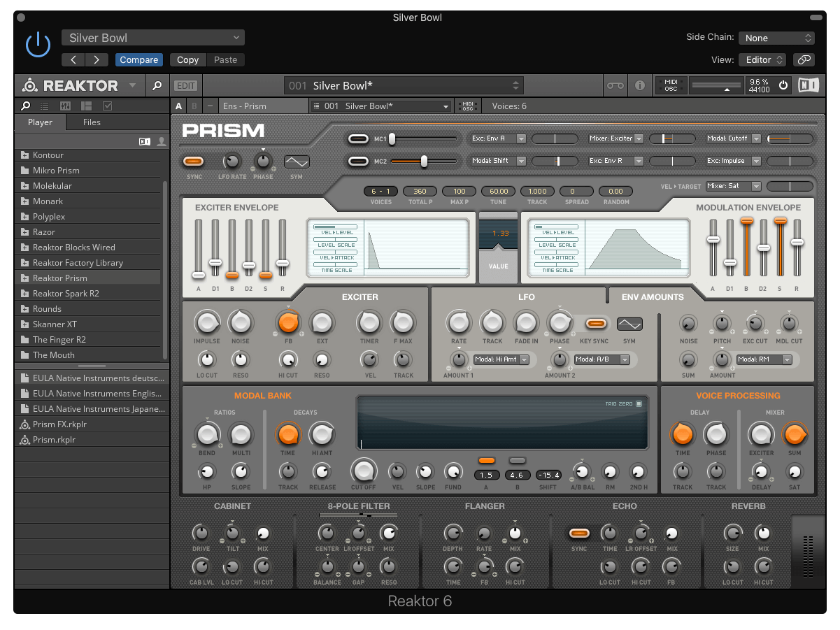Click the EDIT button
Image resolution: width=840 pixels, height=630 pixels.
[x=185, y=85]
